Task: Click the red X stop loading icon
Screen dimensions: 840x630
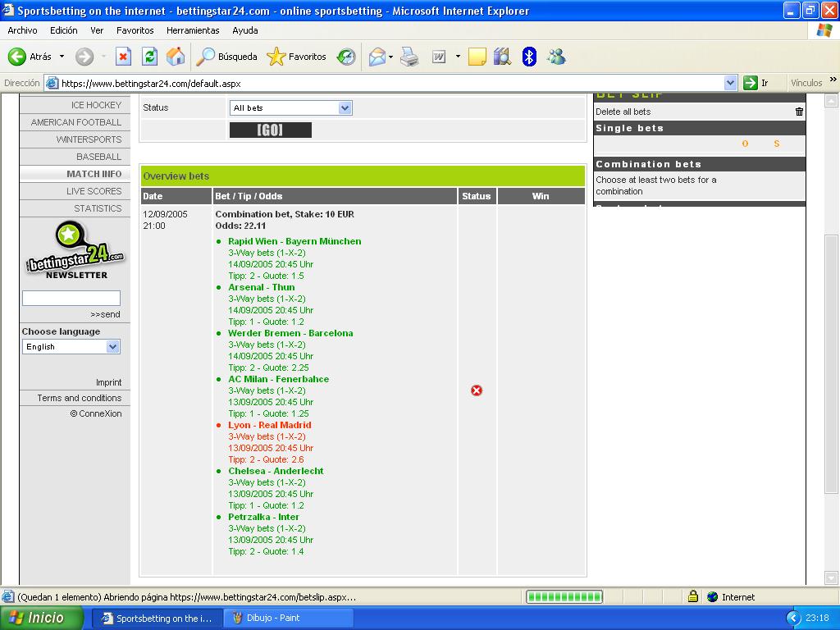Action: click(x=123, y=57)
